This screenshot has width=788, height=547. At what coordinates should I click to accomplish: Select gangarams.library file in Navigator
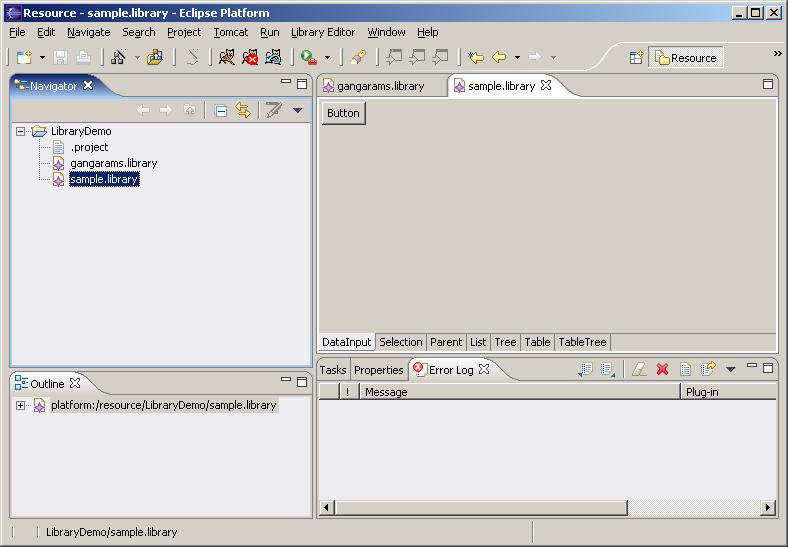point(113,163)
